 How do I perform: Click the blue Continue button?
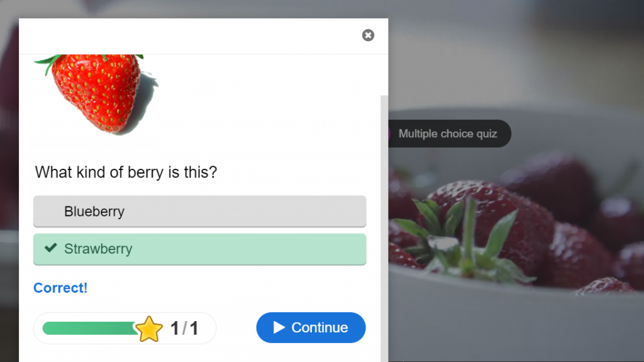point(311,327)
